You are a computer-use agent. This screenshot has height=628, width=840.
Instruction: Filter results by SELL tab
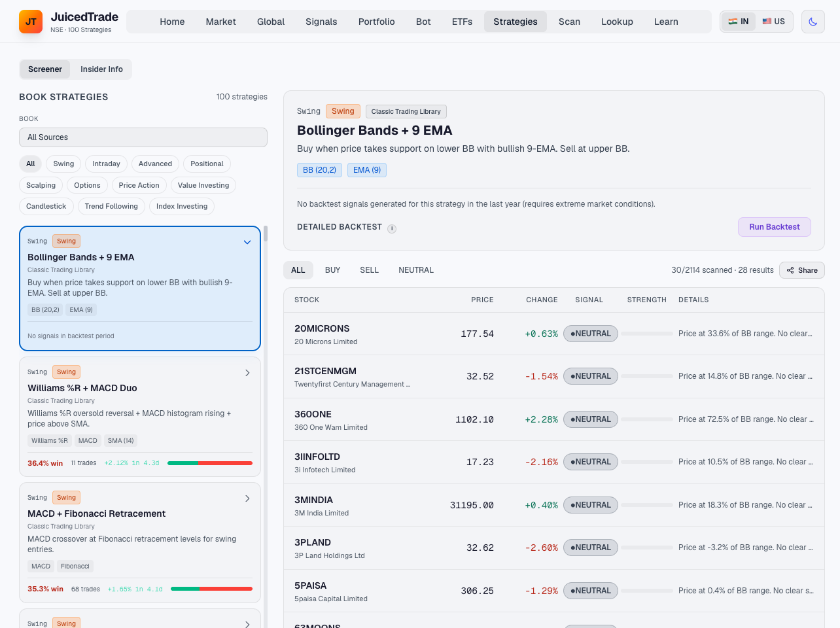point(369,270)
